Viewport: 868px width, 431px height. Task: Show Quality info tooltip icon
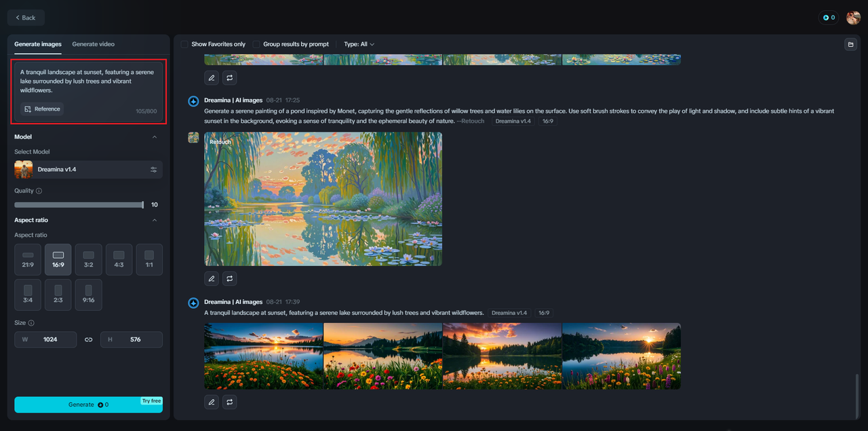(x=39, y=191)
